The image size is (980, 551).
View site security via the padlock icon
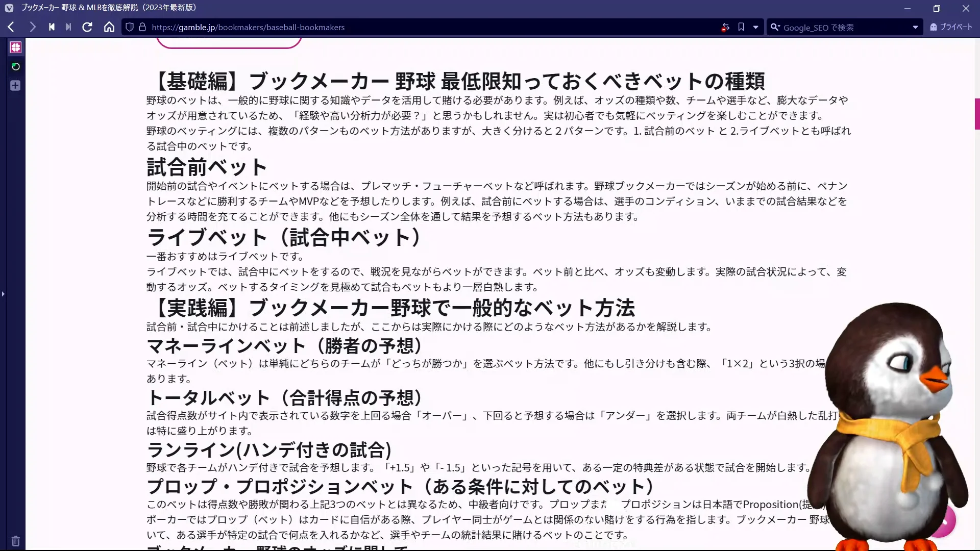[143, 27]
